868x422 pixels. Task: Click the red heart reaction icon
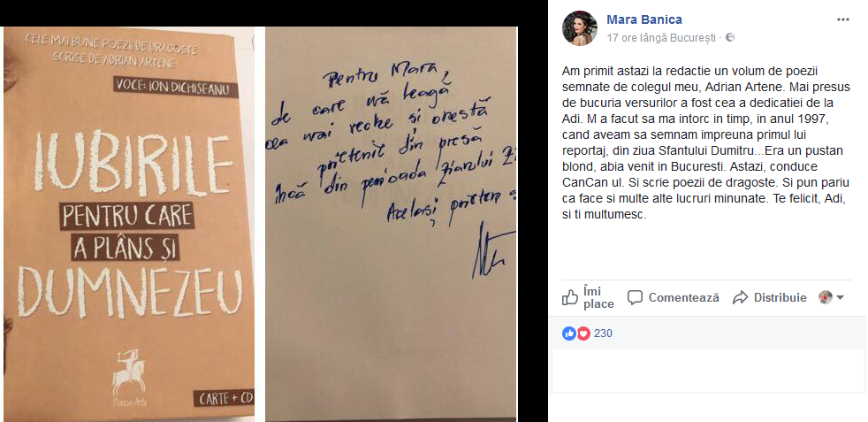[x=582, y=334]
